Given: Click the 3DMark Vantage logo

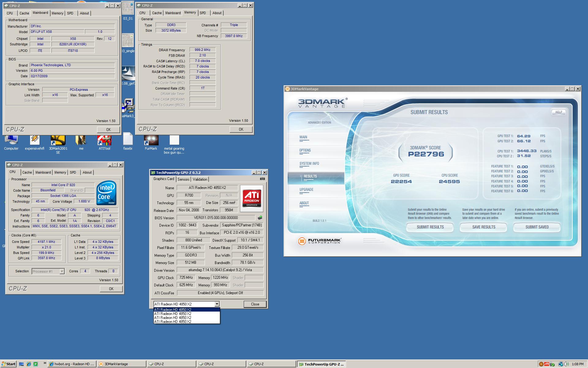Looking at the screenshot, I should [x=323, y=103].
